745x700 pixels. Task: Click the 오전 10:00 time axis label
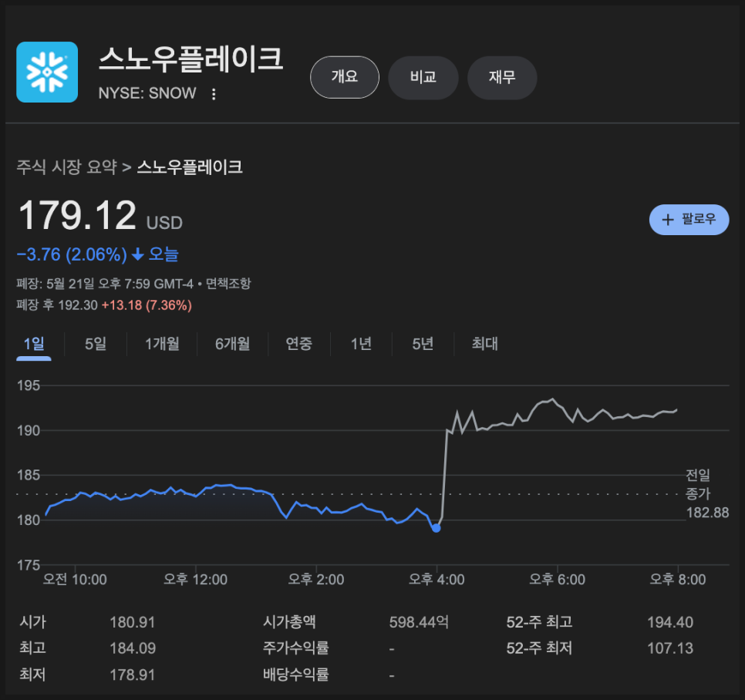point(75,580)
